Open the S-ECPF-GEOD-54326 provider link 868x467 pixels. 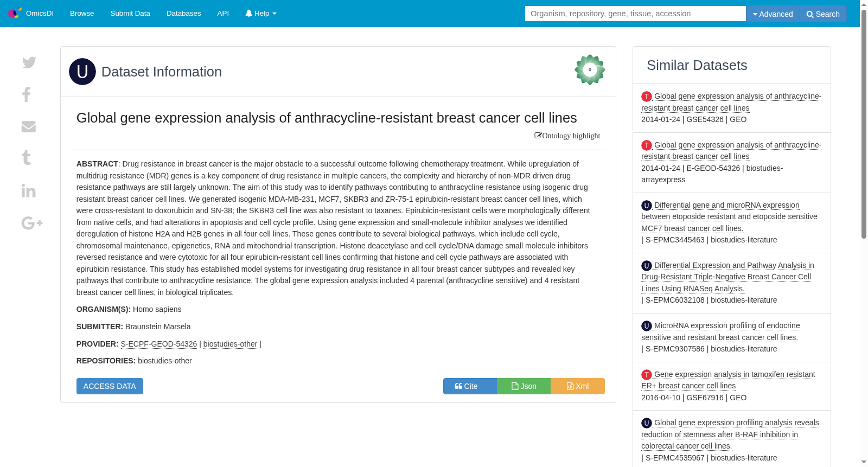click(x=159, y=344)
